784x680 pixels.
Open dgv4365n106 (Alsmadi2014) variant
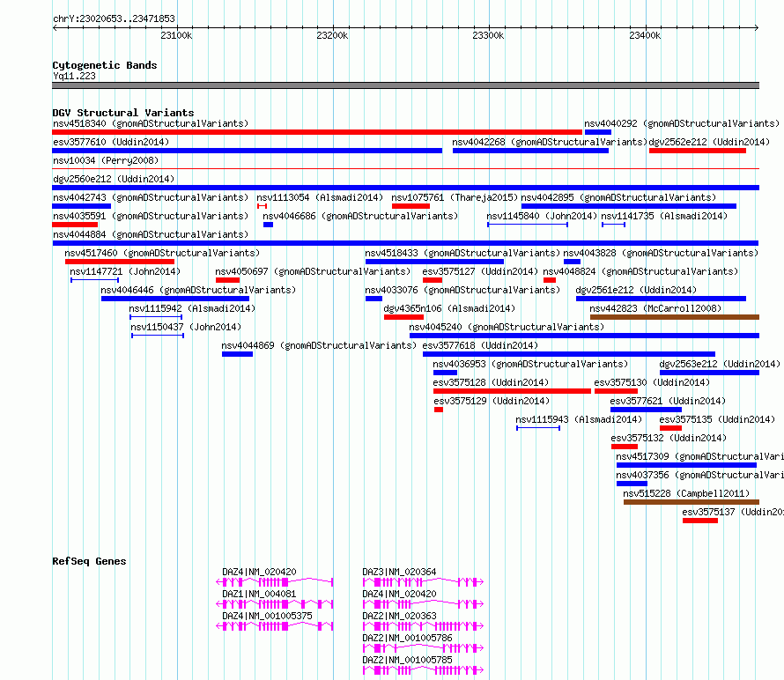click(449, 308)
